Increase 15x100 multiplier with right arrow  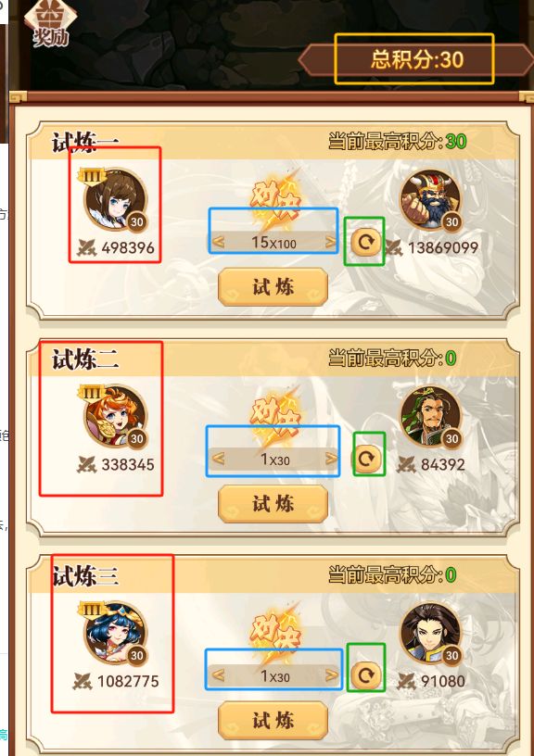click(331, 242)
